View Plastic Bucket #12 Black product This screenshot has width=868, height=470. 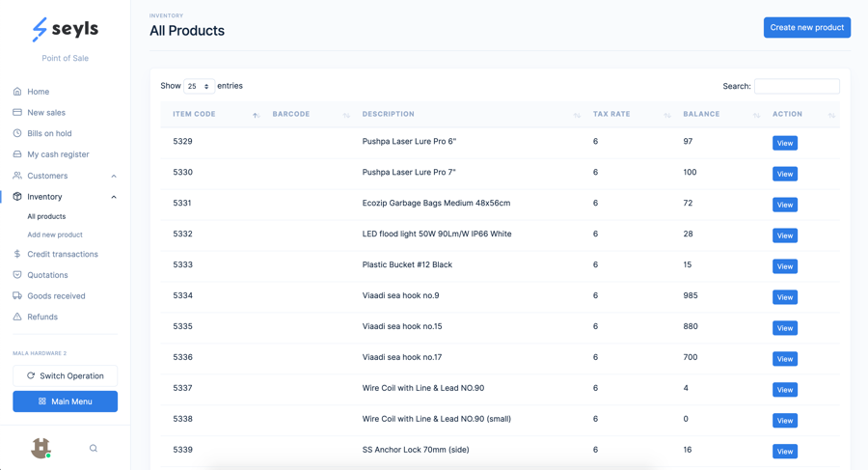(785, 266)
